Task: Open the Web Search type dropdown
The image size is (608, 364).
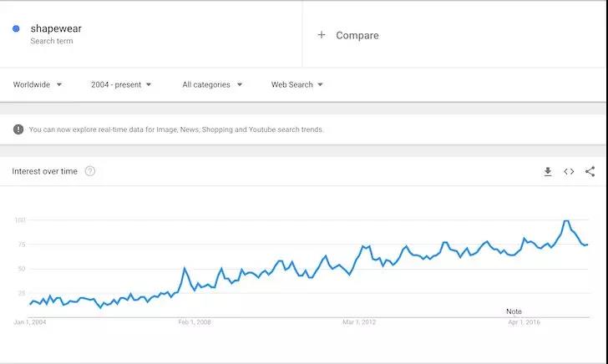Action: tap(296, 84)
